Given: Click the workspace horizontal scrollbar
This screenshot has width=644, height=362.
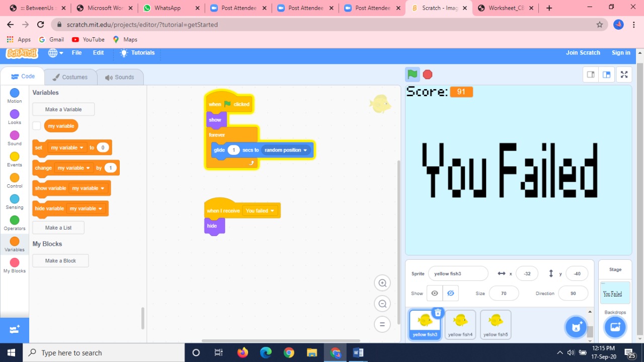Looking at the screenshot, I should pos(281,341).
